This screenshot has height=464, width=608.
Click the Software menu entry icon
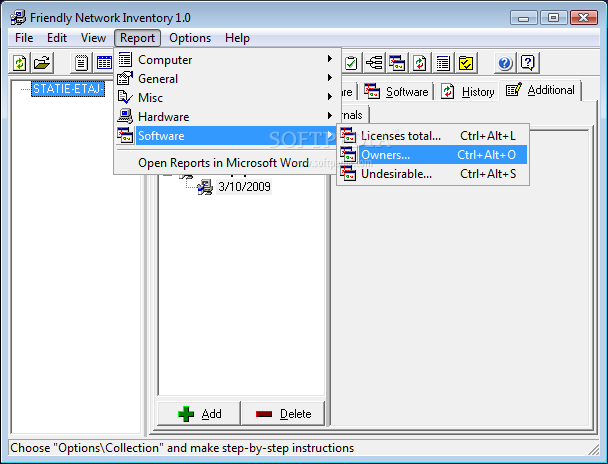tap(125, 135)
